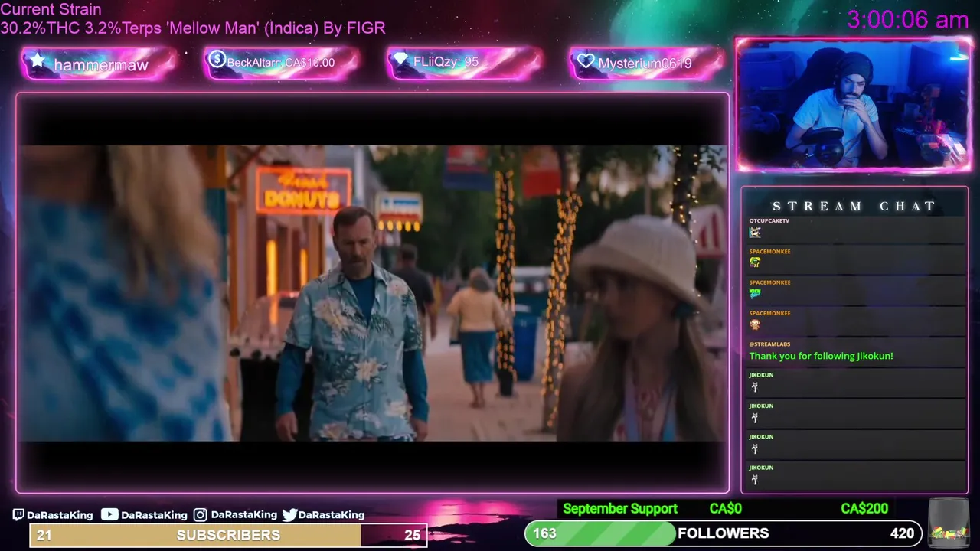Click the 'September Support' goal label
This screenshot has width=980, height=551.
(620, 509)
